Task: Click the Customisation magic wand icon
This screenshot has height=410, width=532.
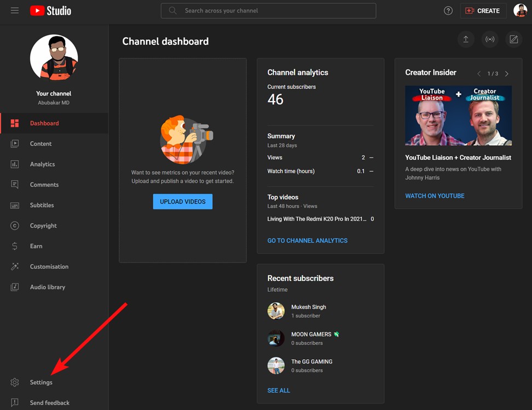Action: coord(15,267)
